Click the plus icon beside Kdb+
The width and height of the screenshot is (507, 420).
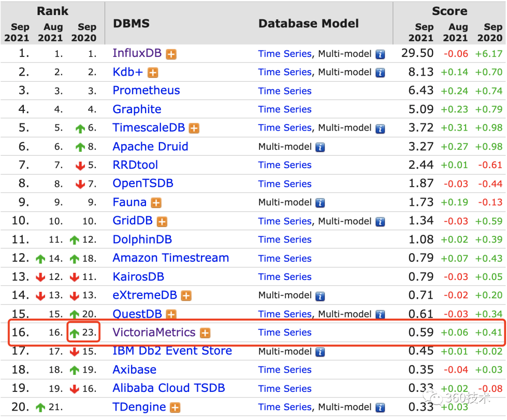tap(153, 73)
